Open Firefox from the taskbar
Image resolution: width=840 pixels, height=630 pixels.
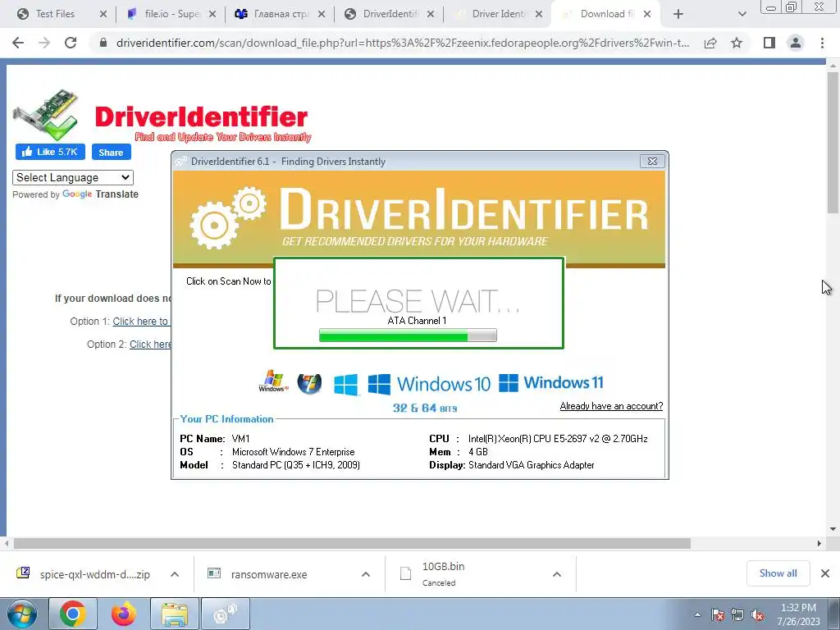[x=124, y=614]
